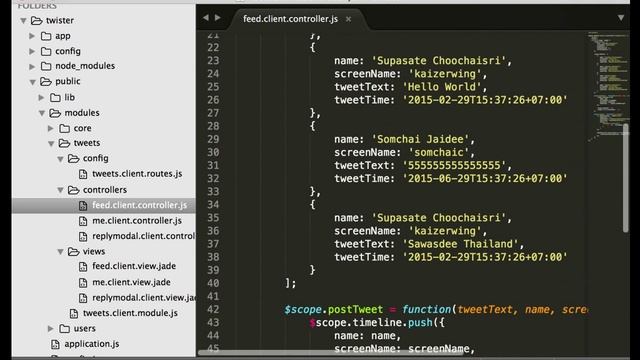Collapse the config folder inside tweets
The image size is (640, 360).
60,159
